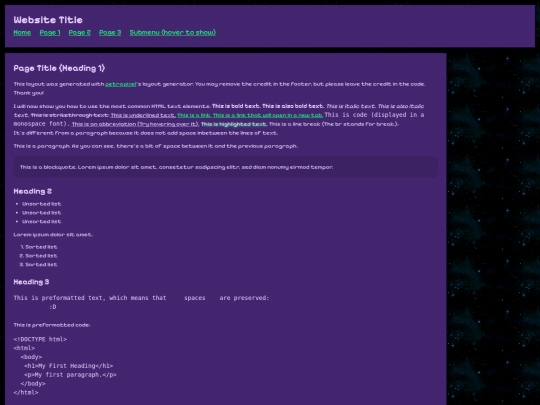Click the Heading 3 title
Screen dimensions: 540x405
point(31,282)
